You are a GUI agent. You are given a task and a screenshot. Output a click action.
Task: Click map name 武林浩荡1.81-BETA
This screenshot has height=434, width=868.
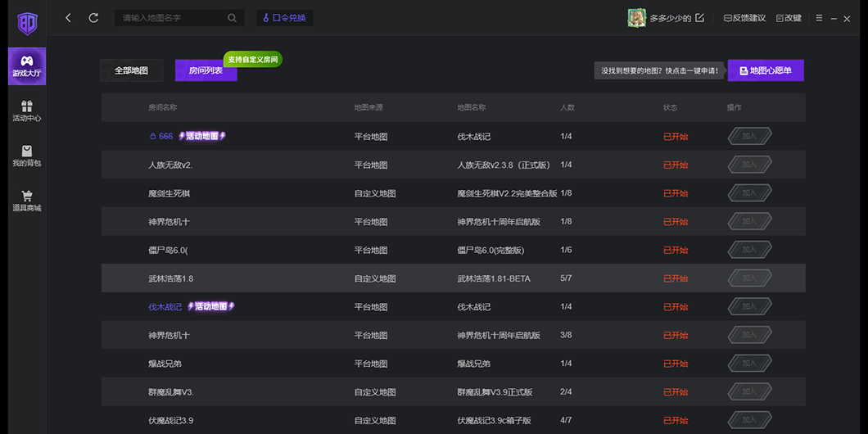click(494, 278)
